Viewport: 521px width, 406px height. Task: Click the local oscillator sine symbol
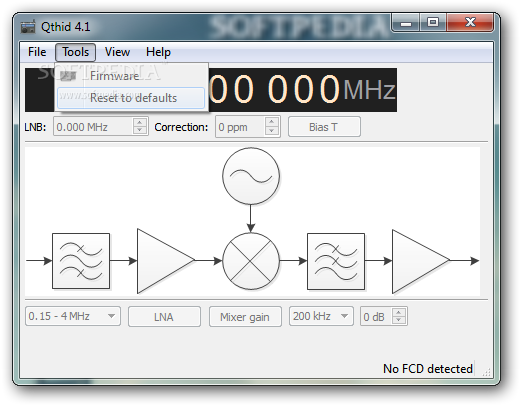coord(251,176)
